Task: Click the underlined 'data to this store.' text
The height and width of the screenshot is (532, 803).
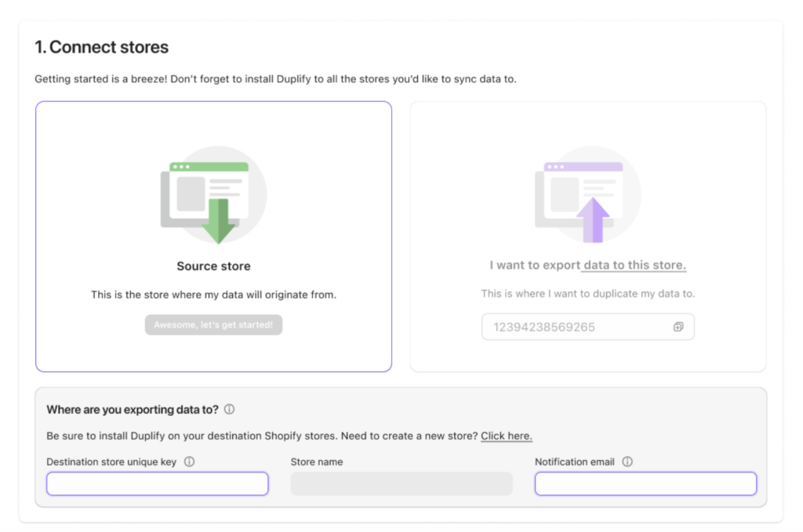Action: pos(634,265)
